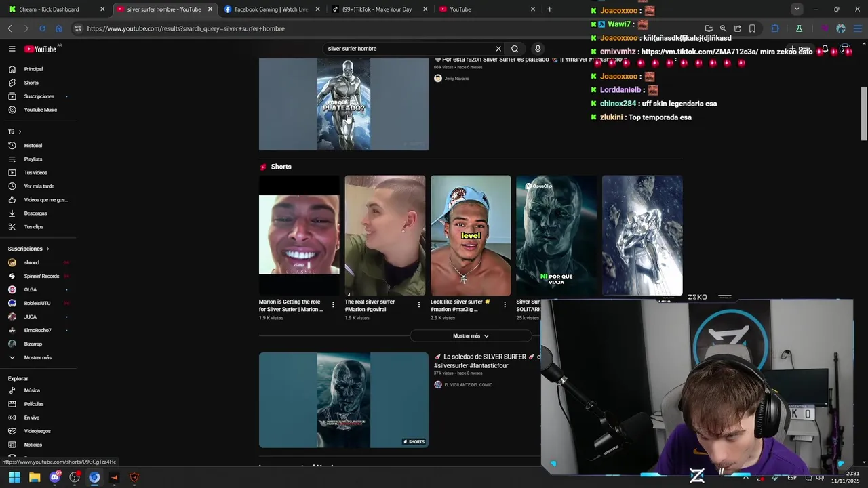Screen dimensions: 868x488
Task: Open File Explorer from the taskbar
Action: (x=35, y=477)
